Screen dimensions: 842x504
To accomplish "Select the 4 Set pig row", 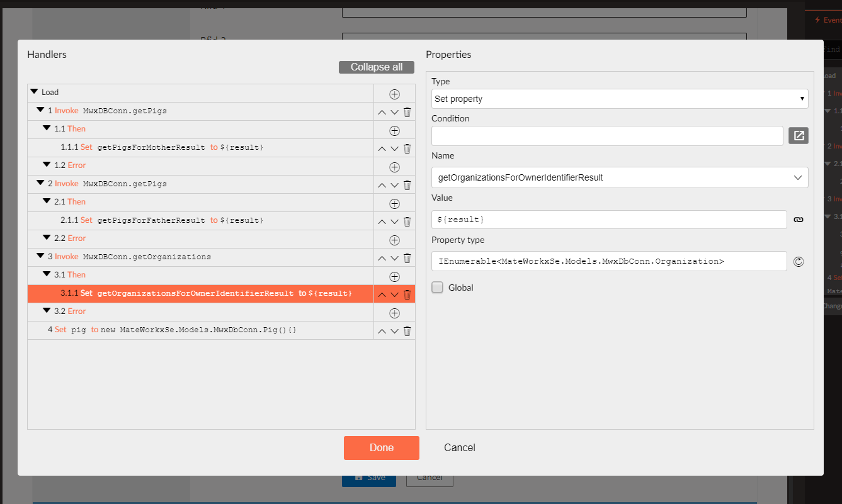I will tap(200, 330).
